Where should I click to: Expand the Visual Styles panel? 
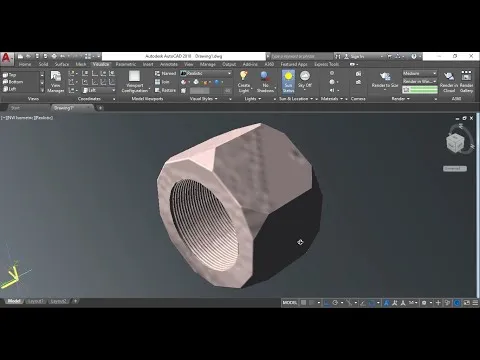tap(204, 99)
